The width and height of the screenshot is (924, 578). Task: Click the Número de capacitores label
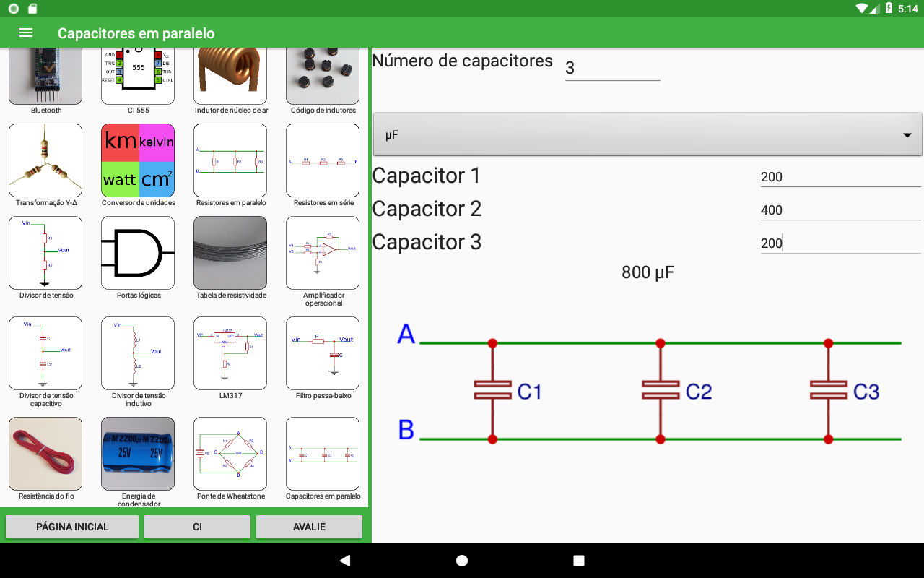462,61
